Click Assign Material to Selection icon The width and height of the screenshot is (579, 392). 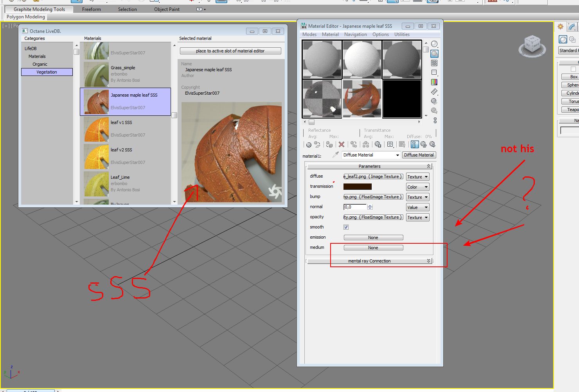(329, 145)
